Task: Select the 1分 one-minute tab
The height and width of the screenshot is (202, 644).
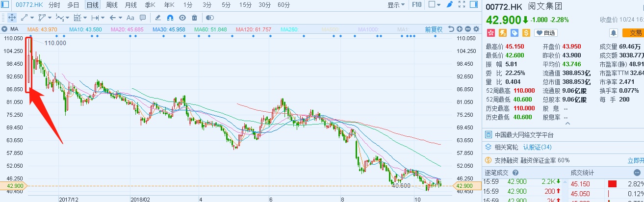Action: [188, 5]
